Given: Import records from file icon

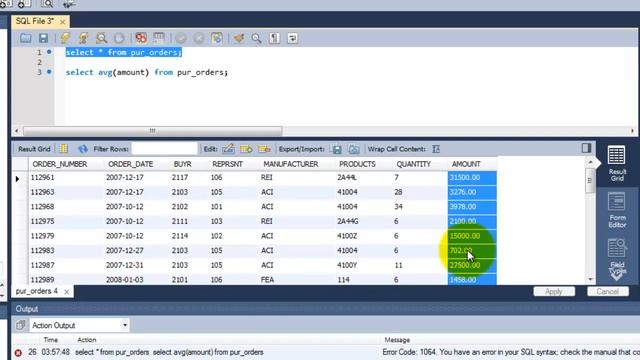Looking at the screenshot, I should pos(354,149).
